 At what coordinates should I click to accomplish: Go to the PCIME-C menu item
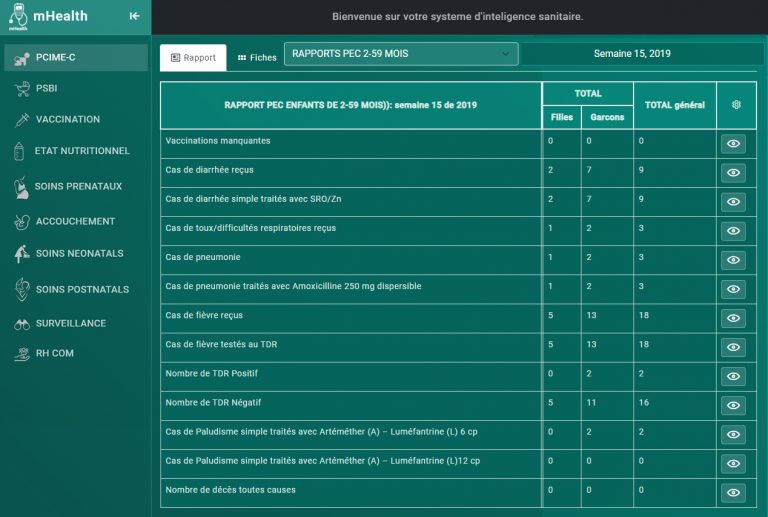tap(56, 58)
